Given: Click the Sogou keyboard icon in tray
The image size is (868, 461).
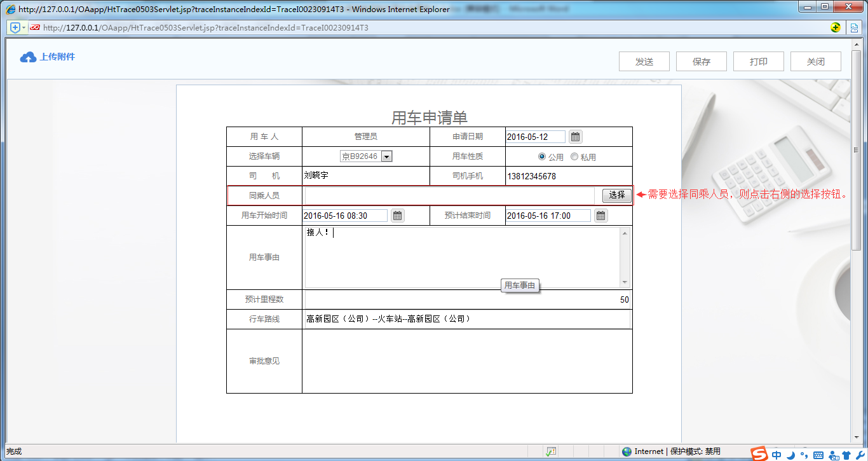Looking at the screenshot, I should (x=818, y=455).
